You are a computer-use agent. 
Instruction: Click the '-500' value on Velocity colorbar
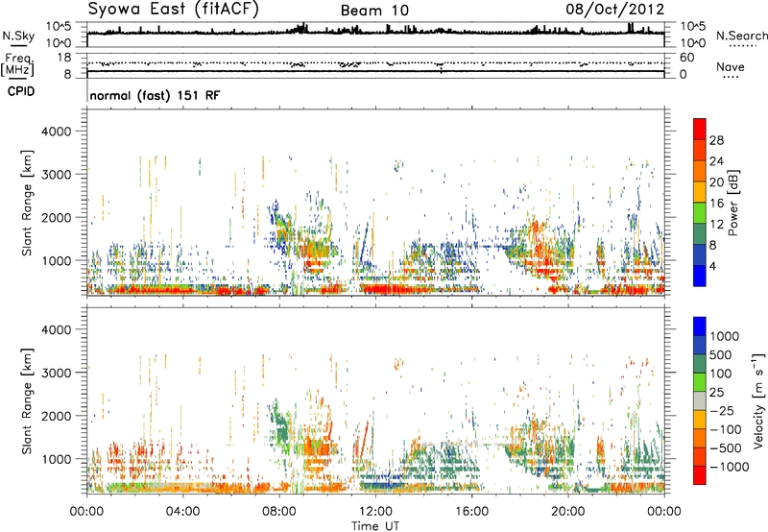pyautogui.click(x=726, y=447)
